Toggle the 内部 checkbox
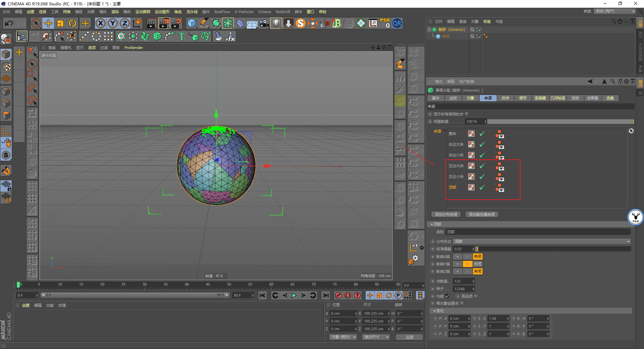The image size is (644, 349). tap(447, 296)
